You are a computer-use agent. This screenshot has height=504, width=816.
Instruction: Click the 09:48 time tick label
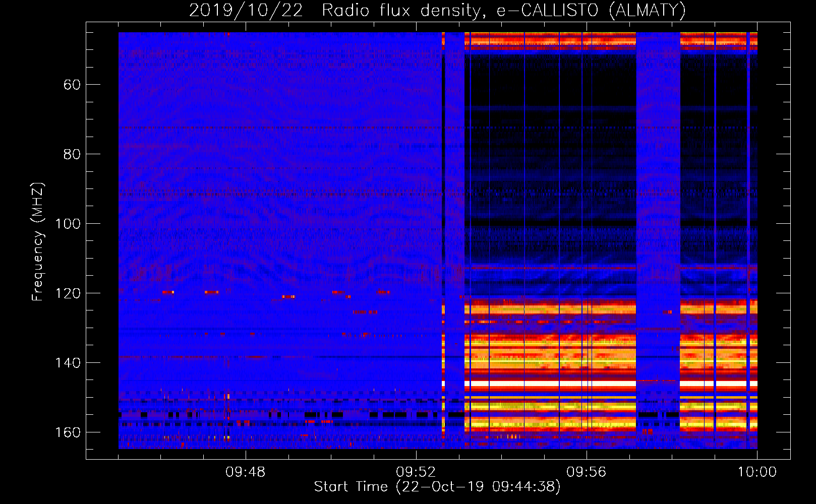tap(246, 472)
